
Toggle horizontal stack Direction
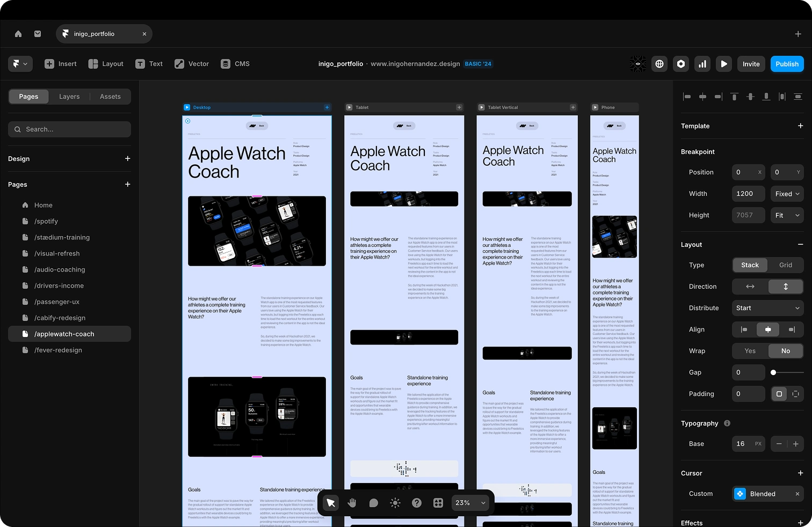750,286
